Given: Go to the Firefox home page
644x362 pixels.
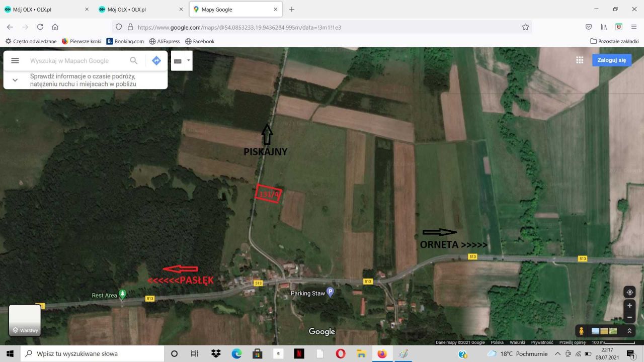Looking at the screenshot, I should 55,27.
